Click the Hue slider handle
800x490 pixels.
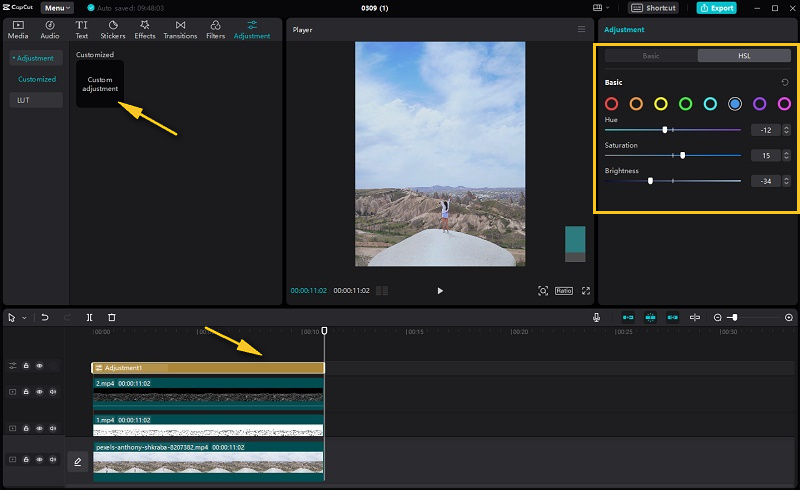tap(665, 130)
